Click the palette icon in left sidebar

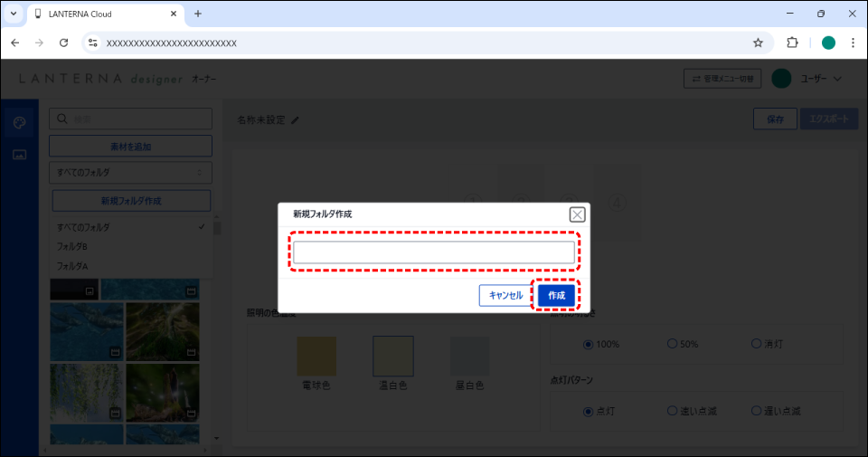coord(19,123)
